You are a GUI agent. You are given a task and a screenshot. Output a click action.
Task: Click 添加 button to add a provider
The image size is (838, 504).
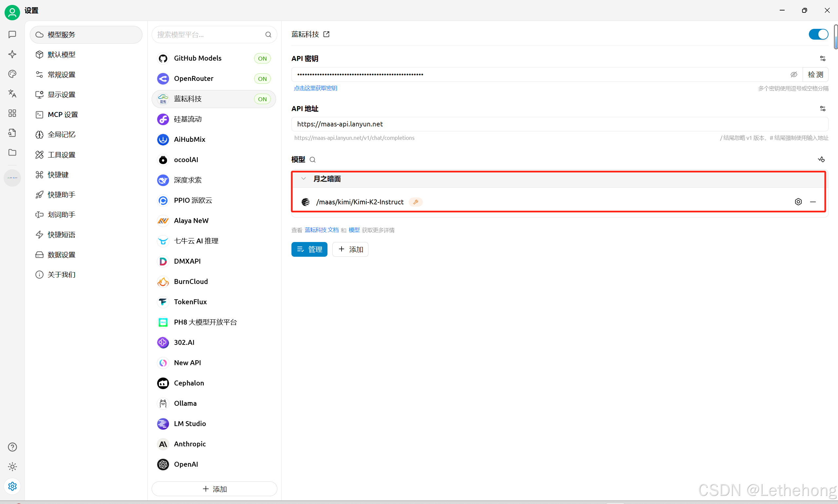214,489
